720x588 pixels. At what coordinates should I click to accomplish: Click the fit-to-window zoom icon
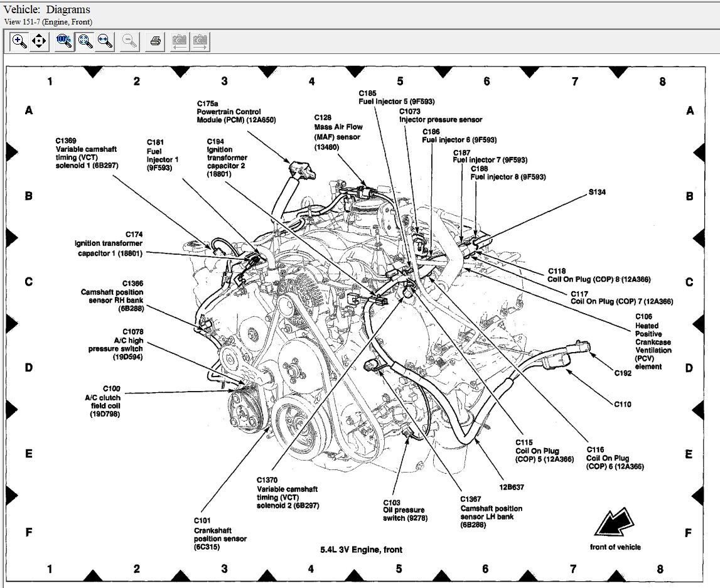click(85, 41)
